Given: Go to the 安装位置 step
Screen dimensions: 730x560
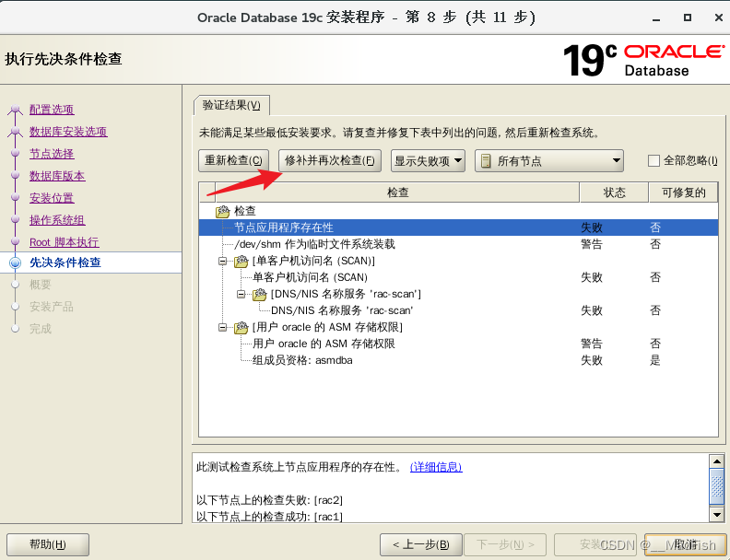Looking at the screenshot, I should coord(52,198).
